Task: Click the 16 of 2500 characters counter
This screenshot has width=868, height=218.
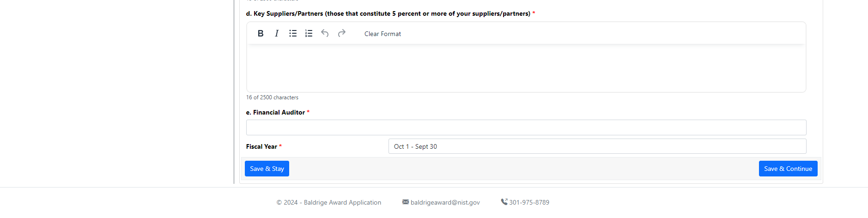Action: [x=272, y=97]
